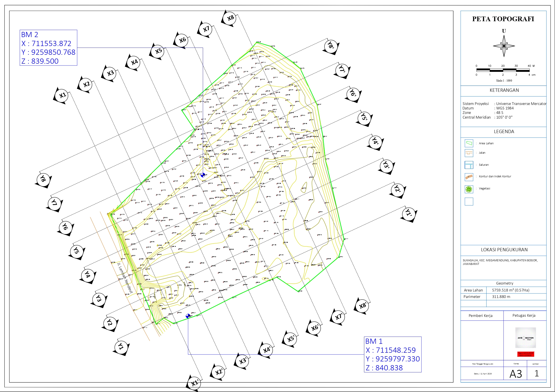Viewport: 555px width, 392px height.
Task: Click the perimeter value '311.880 m'
Action: point(501,297)
